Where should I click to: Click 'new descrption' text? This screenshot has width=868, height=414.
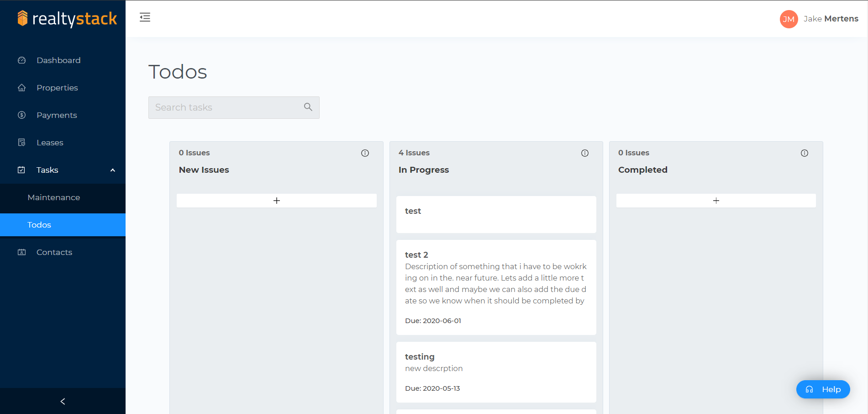434,368
